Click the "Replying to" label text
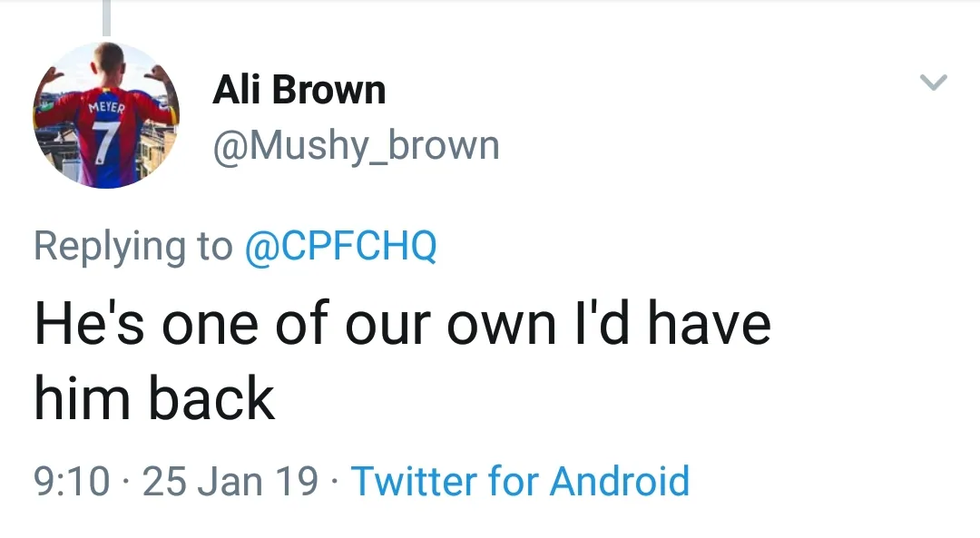This screenshot has height=538, width=980. 132,247
